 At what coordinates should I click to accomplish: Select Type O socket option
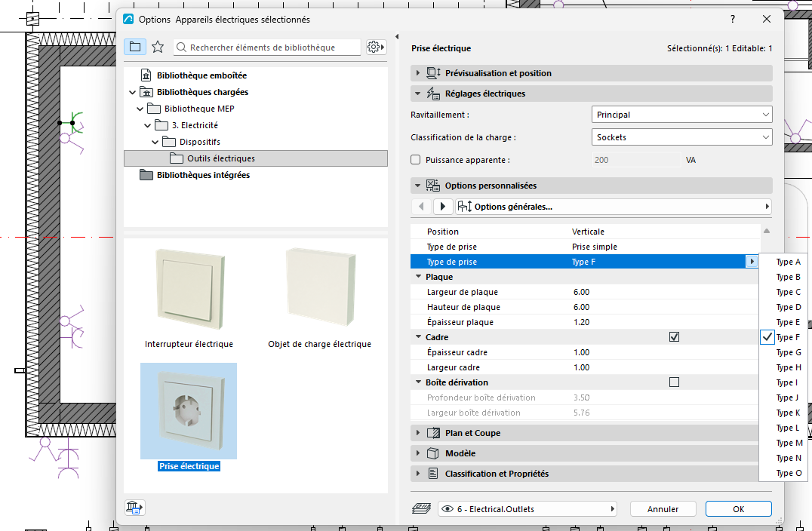[x=785, y=472]
